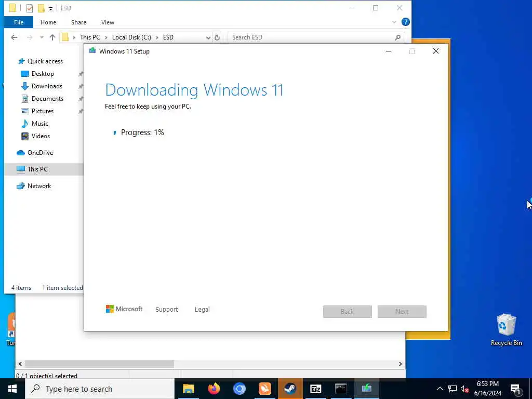The width and height of the screenshot is (532, 399).
Task: Open Steam from the taskbar
Action: click(290, 389)
